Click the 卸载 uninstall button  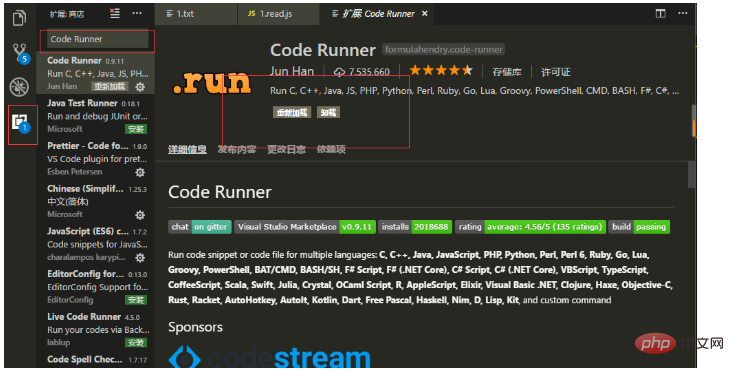[328, 112]
